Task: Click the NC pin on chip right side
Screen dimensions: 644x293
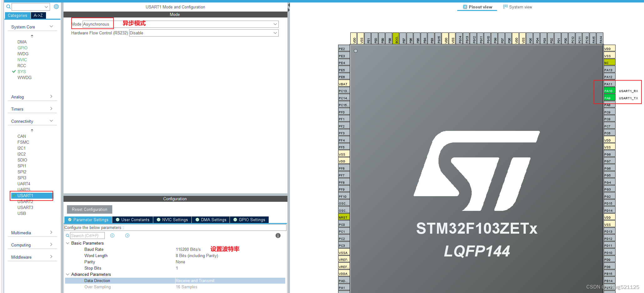Action: (610, 62)
